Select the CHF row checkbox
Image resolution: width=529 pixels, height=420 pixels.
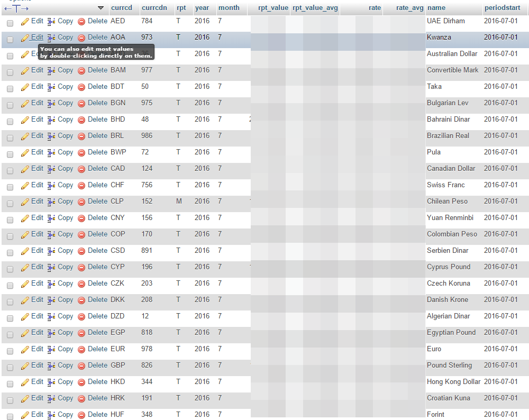pos(10,187)
